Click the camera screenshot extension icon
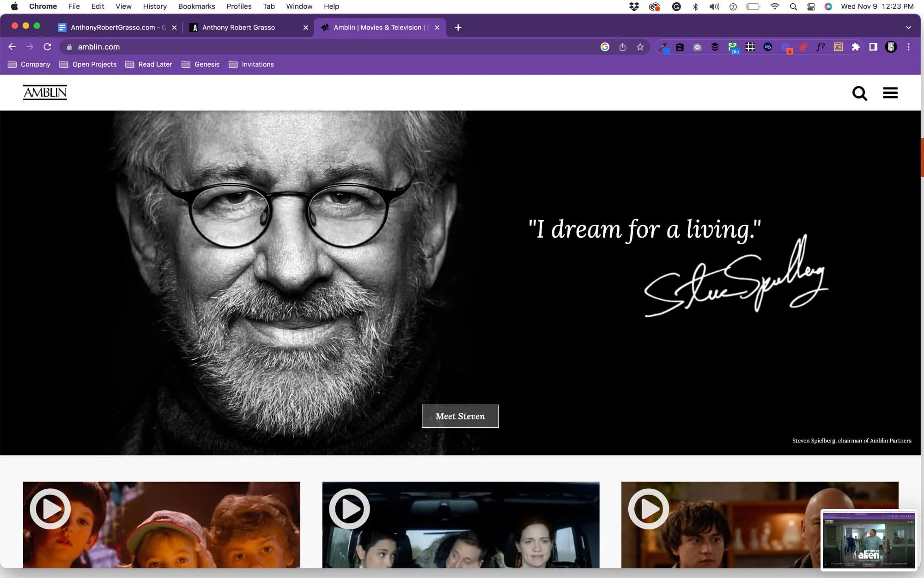Screen dimensions: 924x578 tap(697, 47)
